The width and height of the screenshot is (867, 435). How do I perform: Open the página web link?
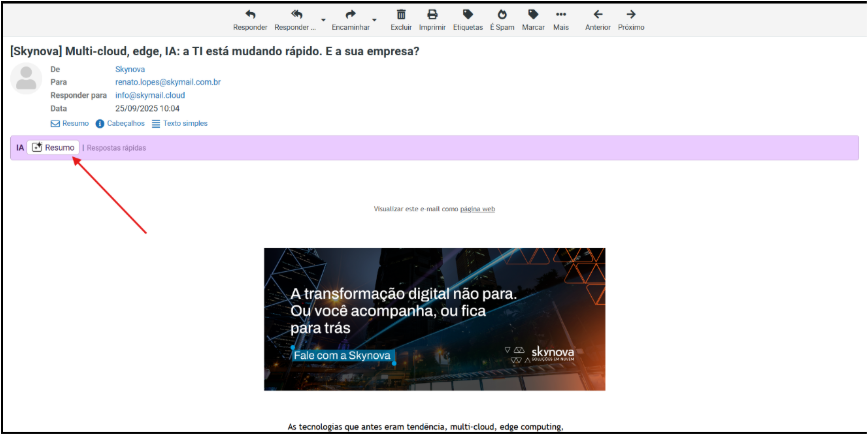coord(477,209)
